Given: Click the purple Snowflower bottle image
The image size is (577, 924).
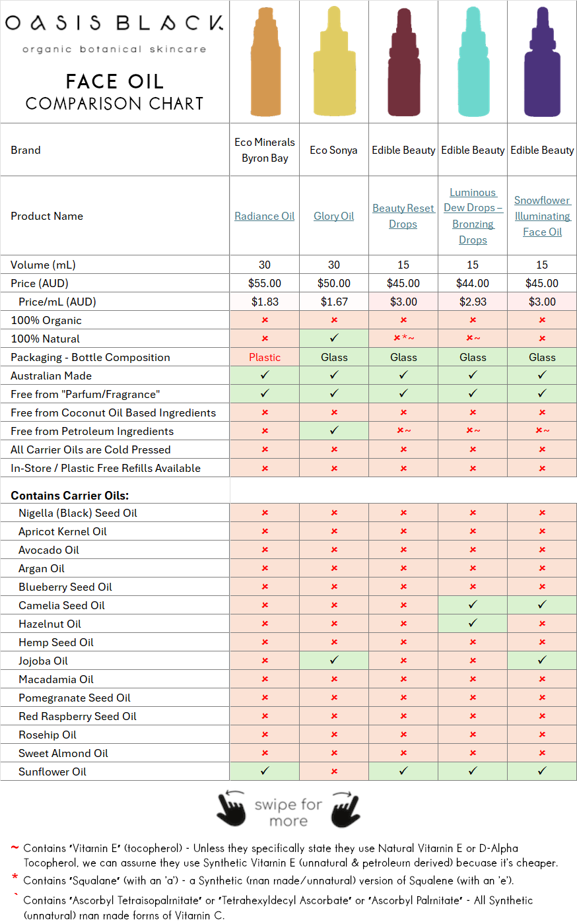Looking at the screenshot, I should tap(542, 62).
